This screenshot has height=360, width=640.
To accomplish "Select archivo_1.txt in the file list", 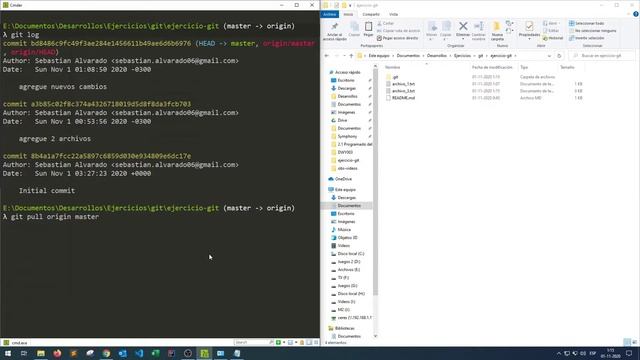I will pos(403,84).
